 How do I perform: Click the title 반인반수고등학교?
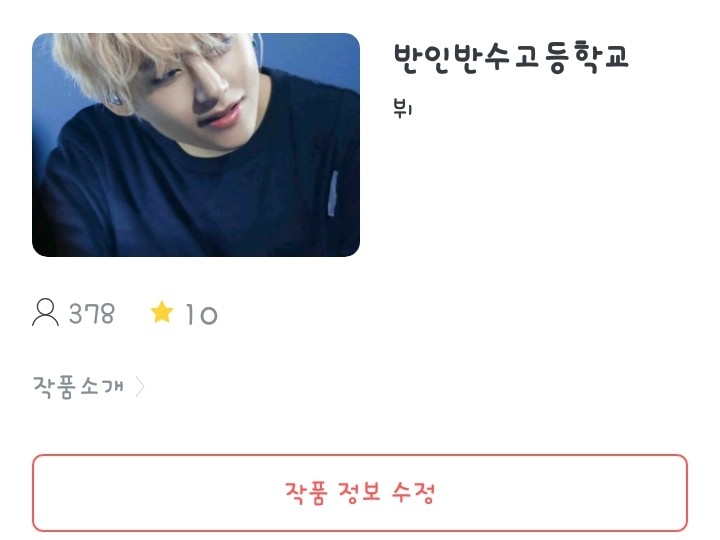point(511,57)
